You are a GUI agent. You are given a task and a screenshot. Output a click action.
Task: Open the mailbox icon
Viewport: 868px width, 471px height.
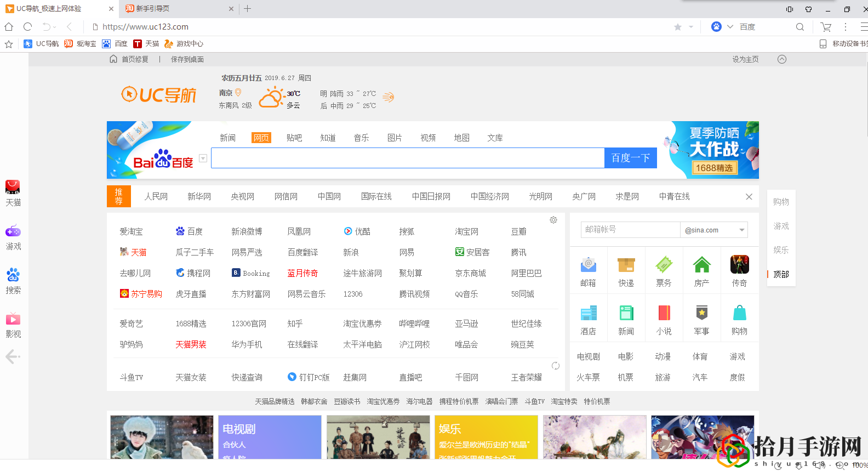pyautogui.click(x=588, y=265)
